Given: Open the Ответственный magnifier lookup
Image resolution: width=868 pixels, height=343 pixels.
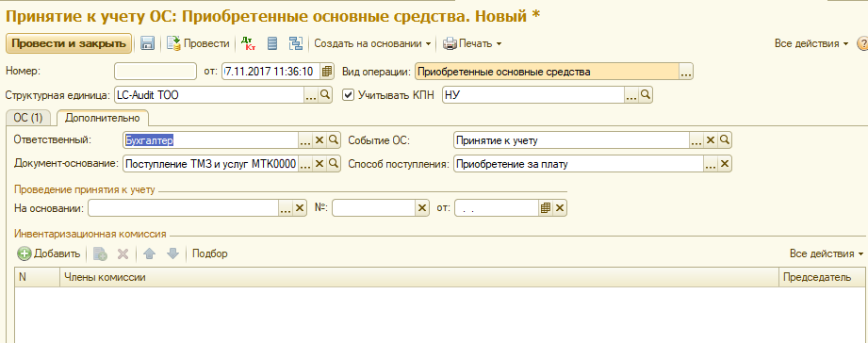Looking at the screenshot, I should point(333,140).
